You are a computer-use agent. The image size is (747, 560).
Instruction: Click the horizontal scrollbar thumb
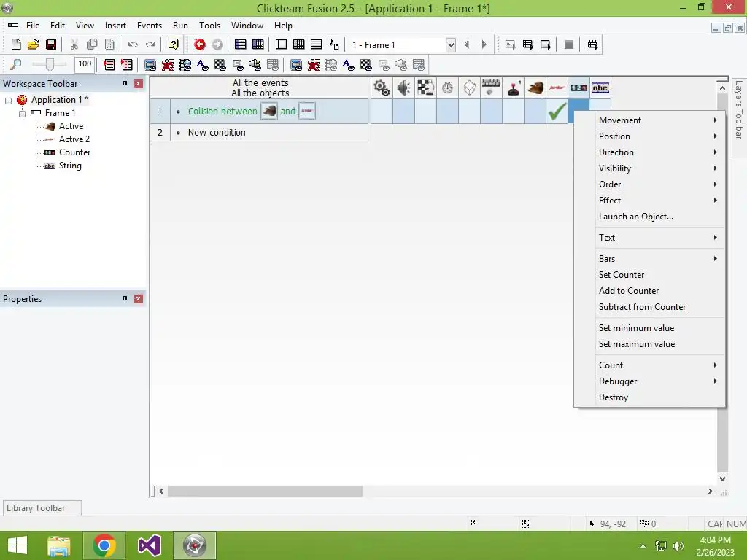coord(265,491)
